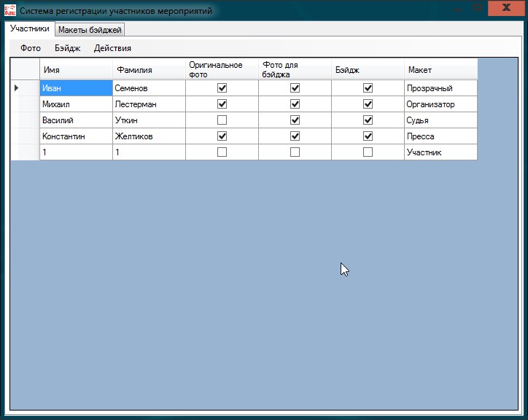This screenshot has width=528, height=420.
Task: Select all rows via top-left grid corner
Action: (x=25, y=69)
